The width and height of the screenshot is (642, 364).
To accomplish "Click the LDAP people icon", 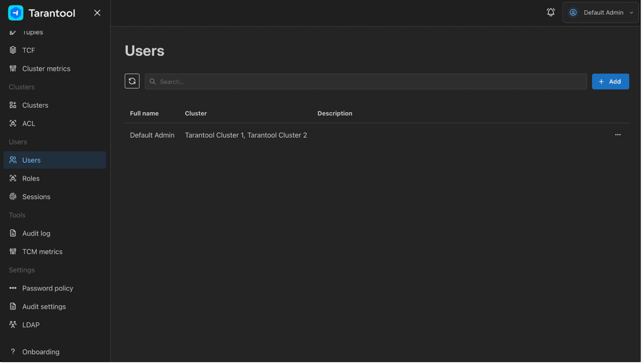I will 13,325.
